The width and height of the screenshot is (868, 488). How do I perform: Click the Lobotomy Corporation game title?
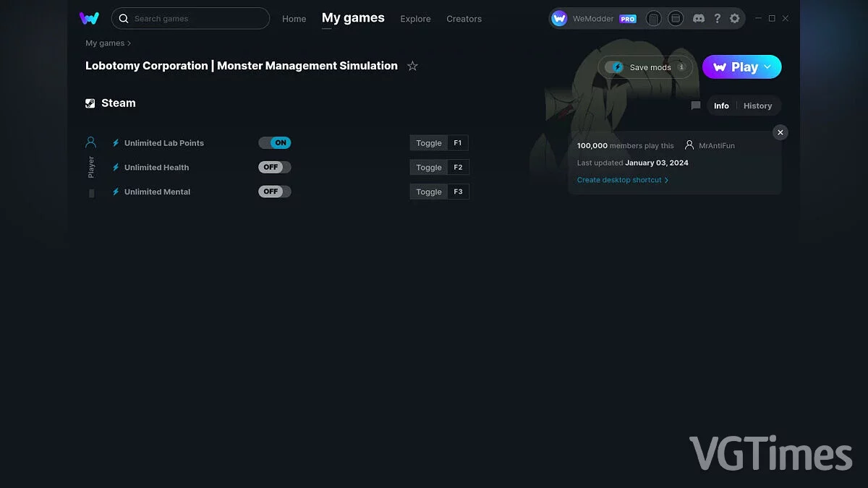click(242, 66)
